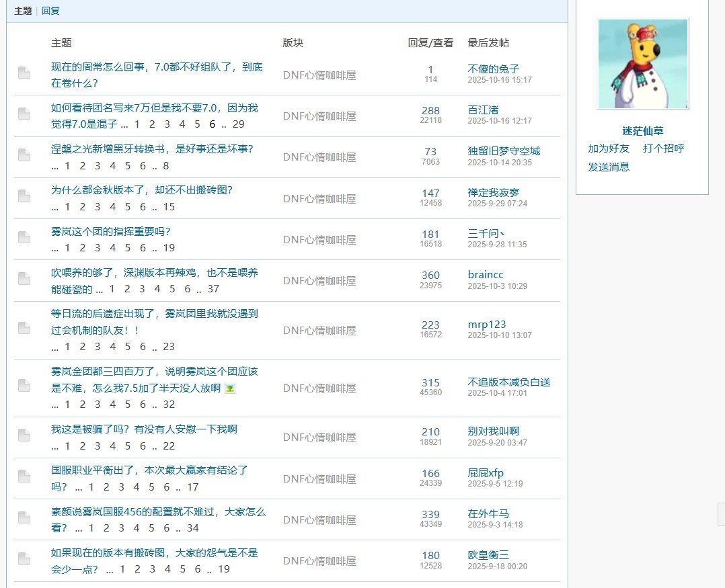Viewport: 725px width, 588px height.
Task: Click DNF心情咖啡屋 board in first row
Action: pos(319,75)
